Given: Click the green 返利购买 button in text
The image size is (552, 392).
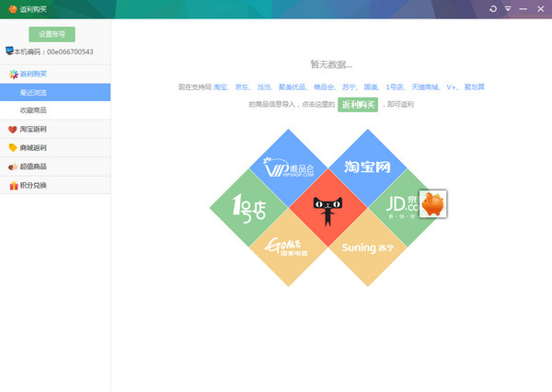Looking at the screenshot, I should pyautogui.click(x=358, y=105).
